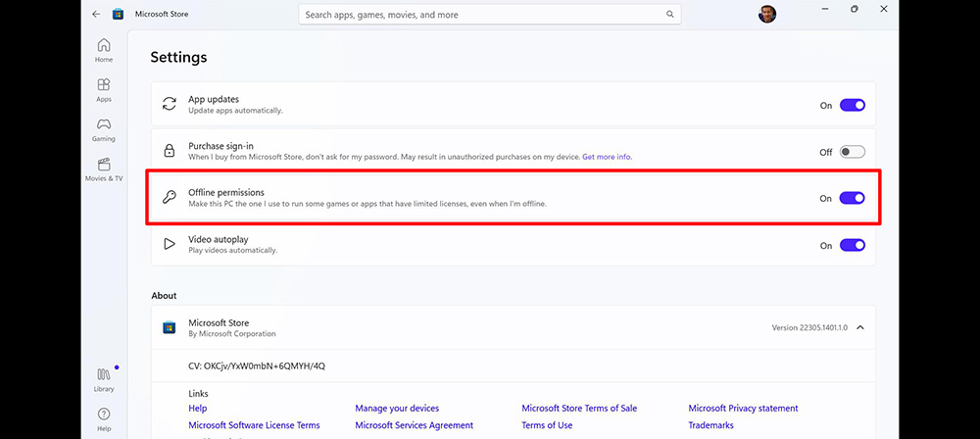Open the Home section in sidebar

tap(104, 50)
